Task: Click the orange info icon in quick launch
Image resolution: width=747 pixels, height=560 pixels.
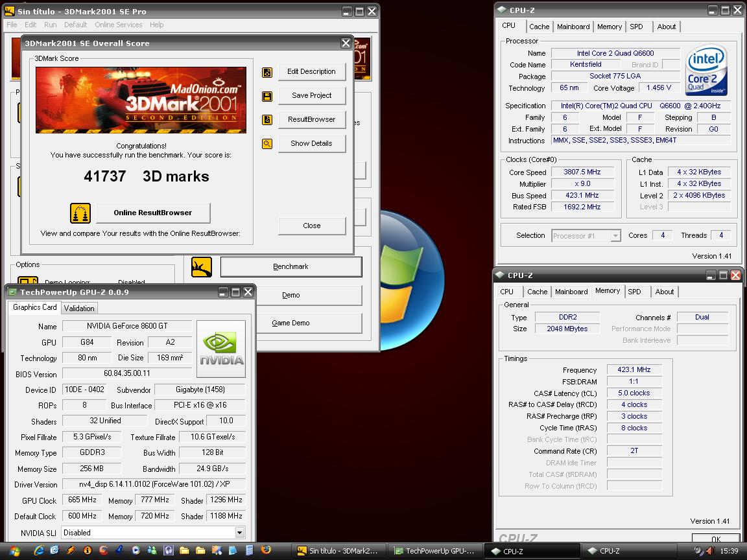Action: click(87, 550)
